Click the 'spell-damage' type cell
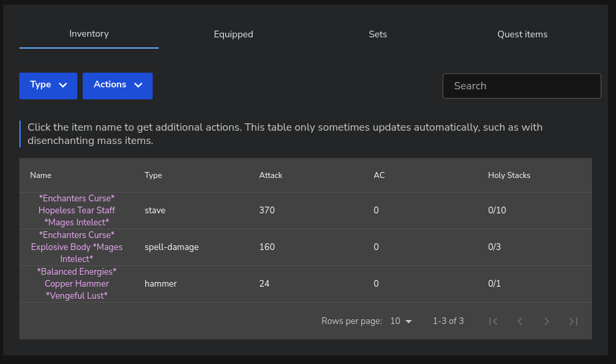 coord(172,247)
